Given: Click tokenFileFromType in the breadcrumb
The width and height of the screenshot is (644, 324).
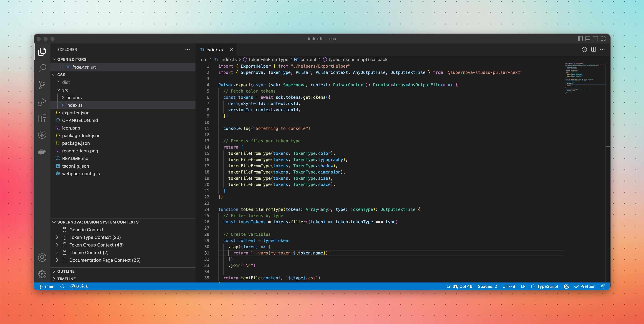Looking at the screenshot, I should pos(268,60).
